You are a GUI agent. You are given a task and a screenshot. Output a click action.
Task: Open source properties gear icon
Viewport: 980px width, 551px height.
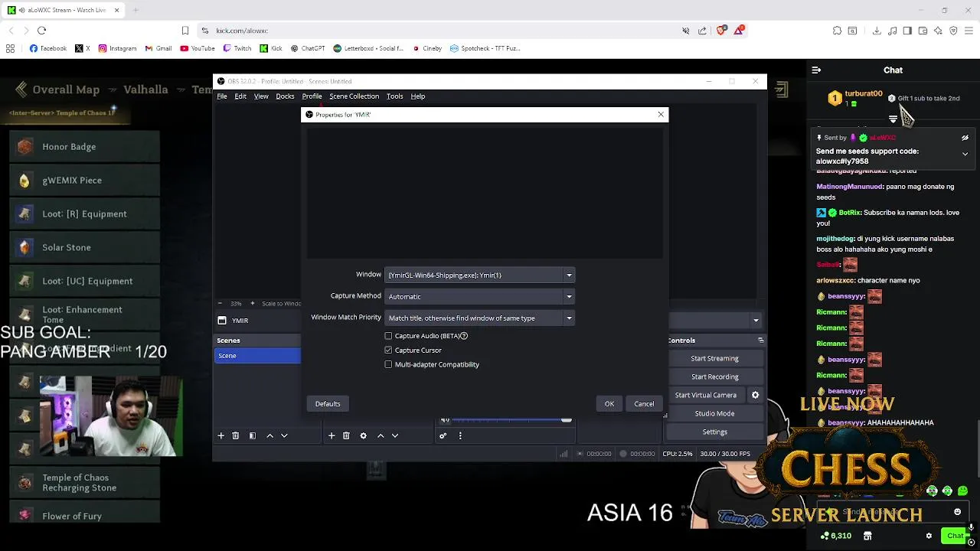coord(363,435)
